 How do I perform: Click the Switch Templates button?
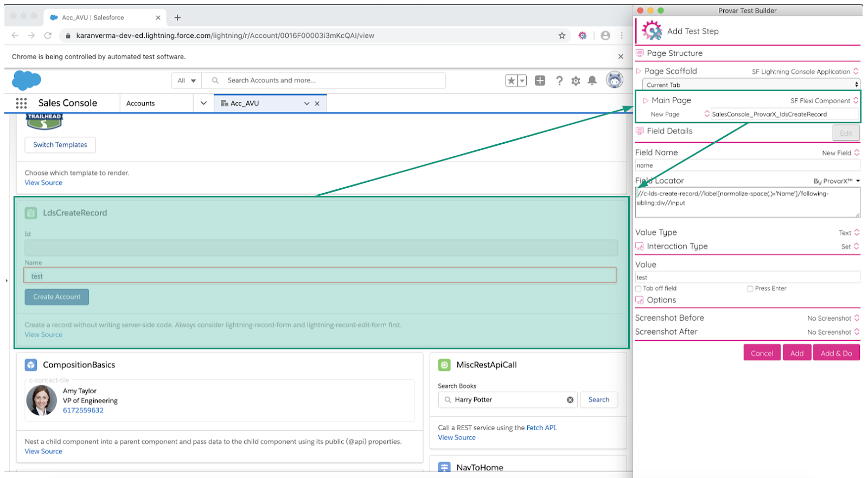click(60, 145)
